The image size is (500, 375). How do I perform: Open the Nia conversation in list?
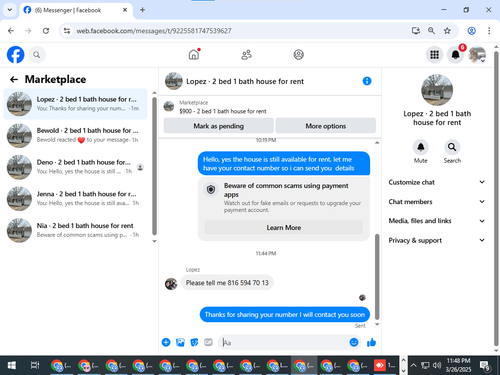tap(75, 230)
